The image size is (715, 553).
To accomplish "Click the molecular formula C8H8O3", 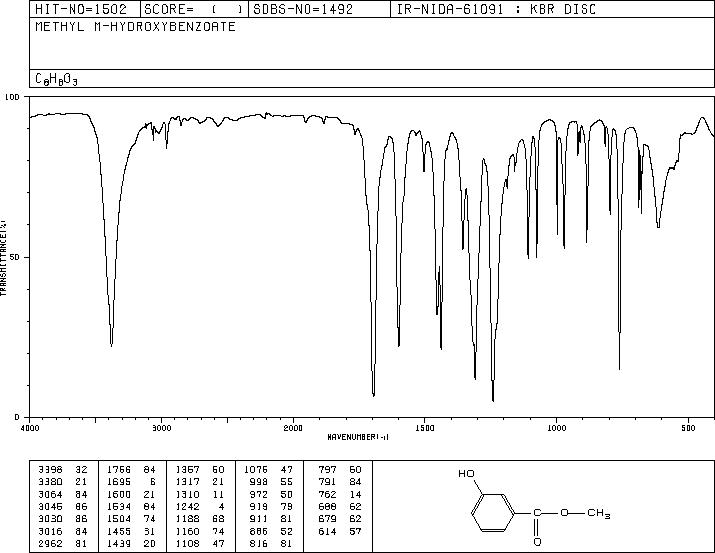I will [57, 79].
